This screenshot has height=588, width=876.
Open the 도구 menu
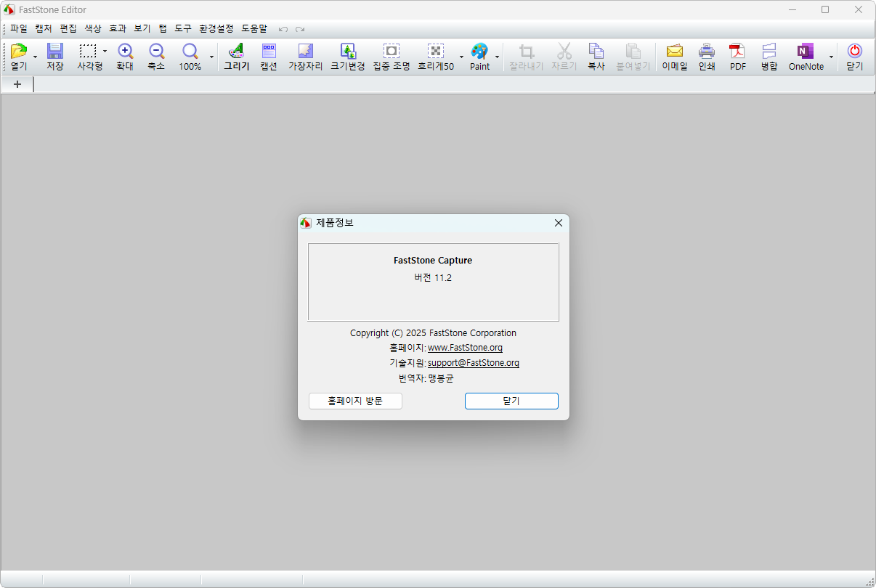coord(183,29)
